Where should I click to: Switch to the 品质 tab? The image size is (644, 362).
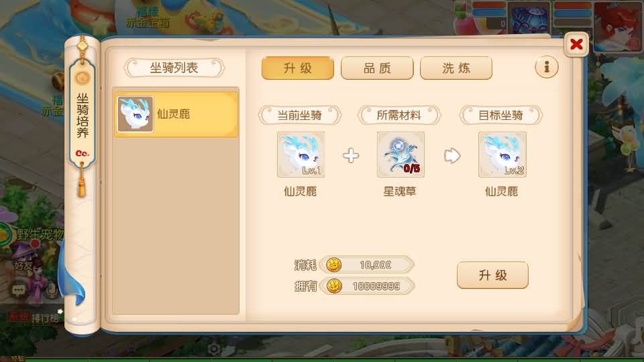click(377, 68)
